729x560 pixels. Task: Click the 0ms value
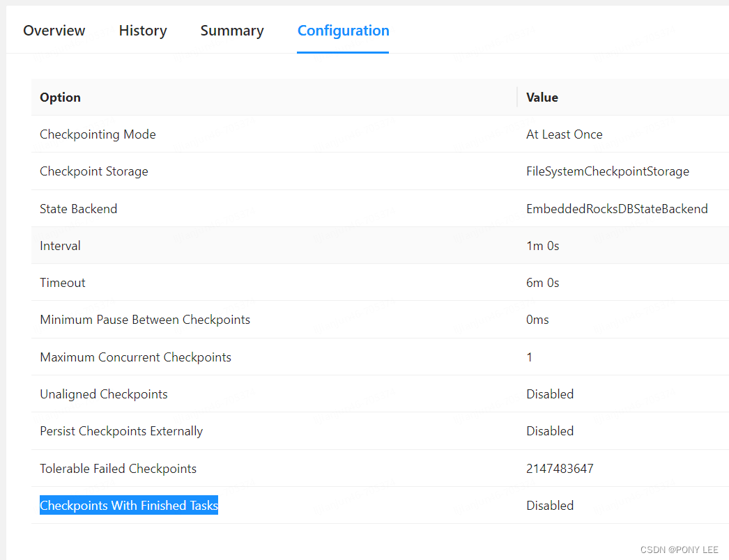537,320
